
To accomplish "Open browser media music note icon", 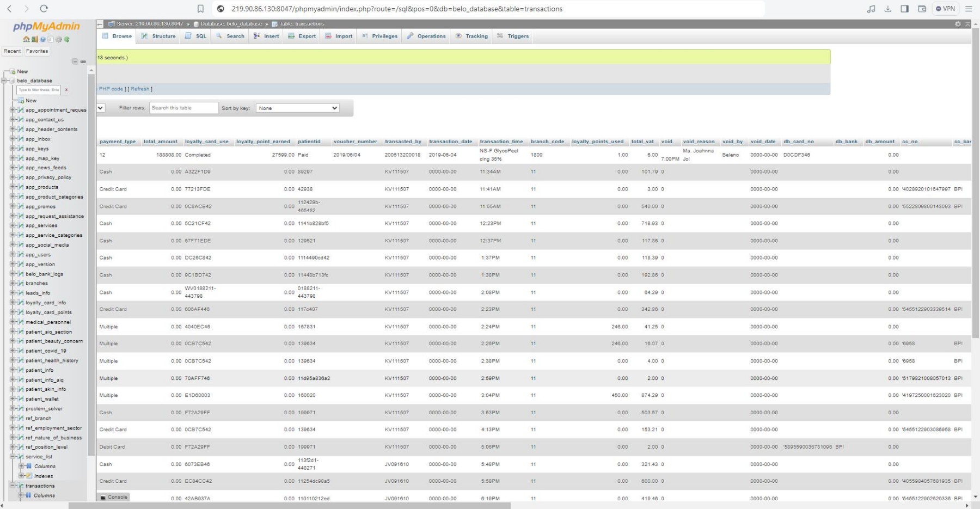I will [871, 9].
